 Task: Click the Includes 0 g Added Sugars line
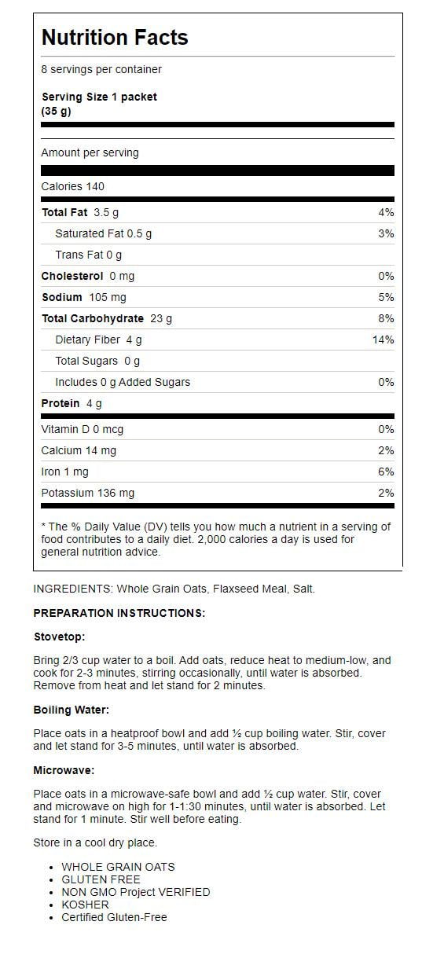coord(123,382)
